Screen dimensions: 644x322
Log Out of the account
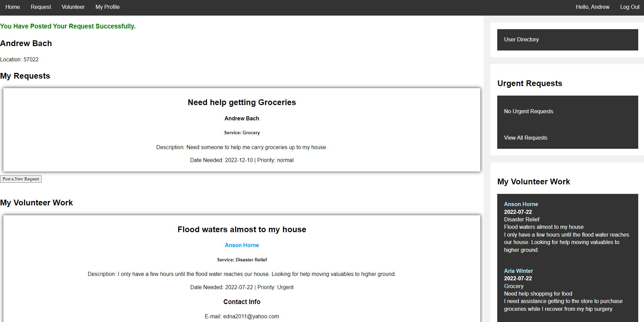[629, 7]
